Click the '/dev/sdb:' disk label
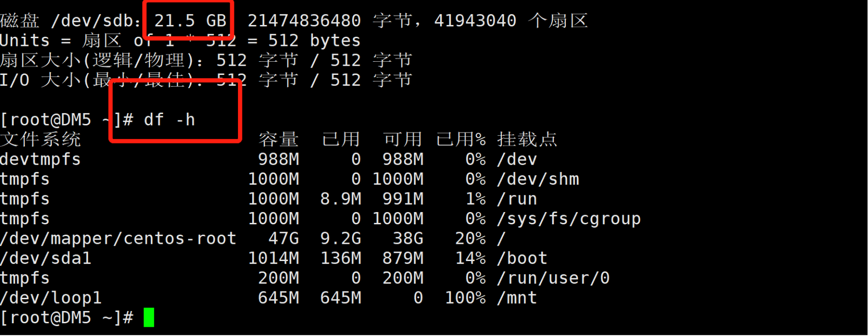This screenshot has height=336, width=868. (x=96, y=21)
